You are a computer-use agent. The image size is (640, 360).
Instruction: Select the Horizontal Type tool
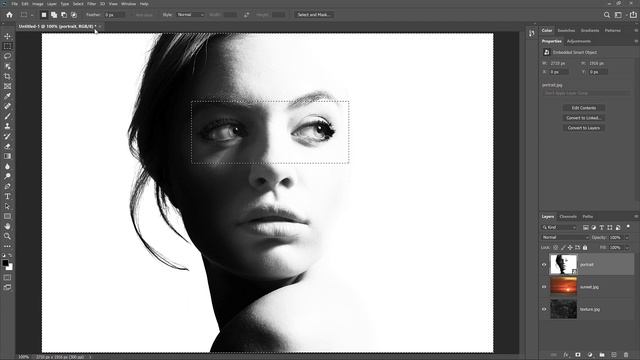pos(7,196)
